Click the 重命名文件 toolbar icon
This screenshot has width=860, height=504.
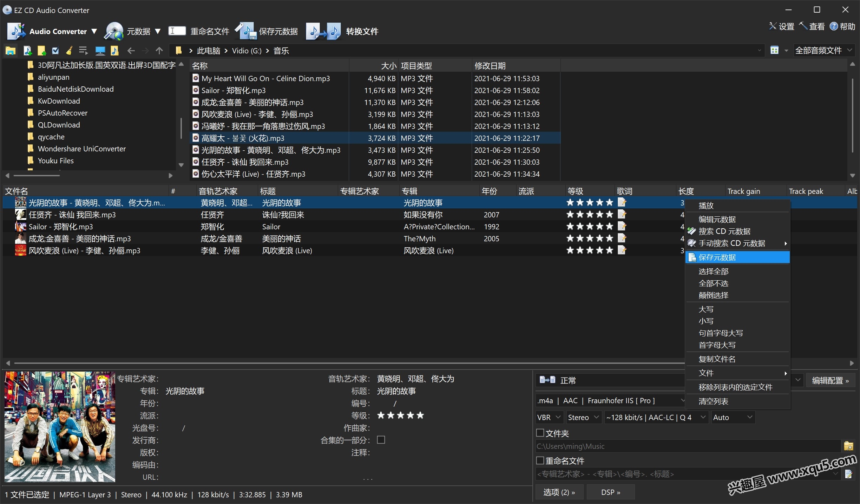[x=177, y=31]
